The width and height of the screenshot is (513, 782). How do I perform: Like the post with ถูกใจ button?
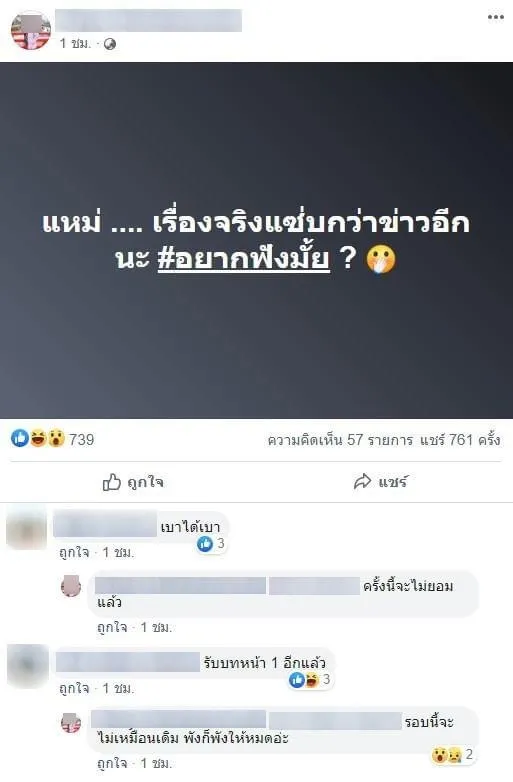133,482
